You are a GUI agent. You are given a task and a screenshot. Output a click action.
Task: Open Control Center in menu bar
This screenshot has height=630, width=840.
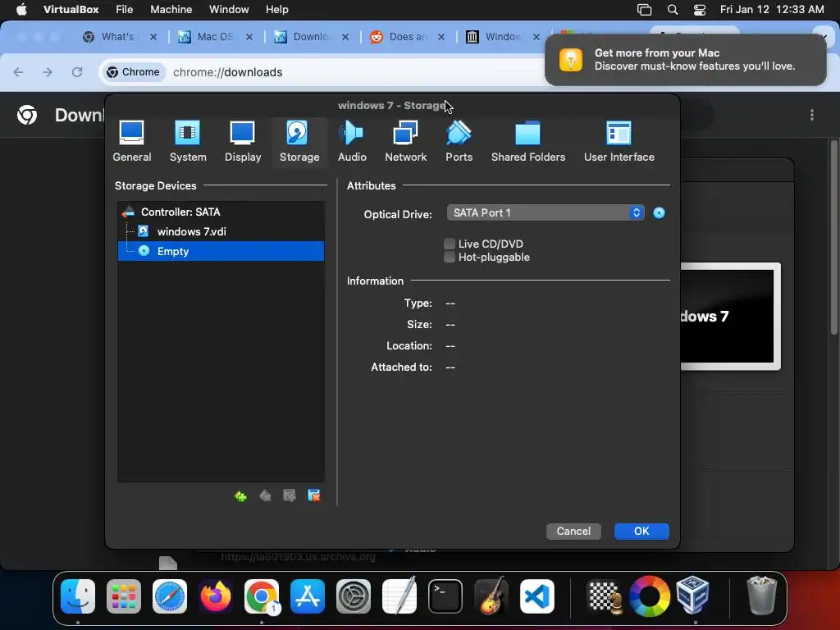point(700,10)
